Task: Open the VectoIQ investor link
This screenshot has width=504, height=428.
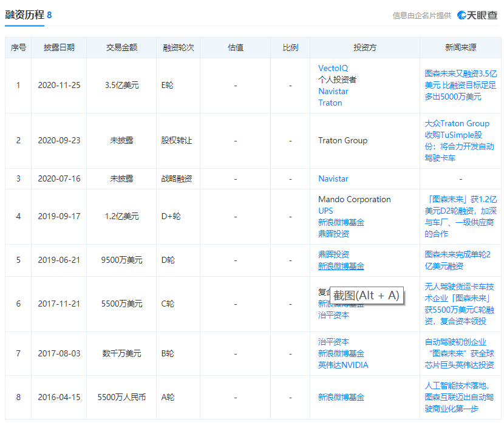Action: click(x=333, y=68)
